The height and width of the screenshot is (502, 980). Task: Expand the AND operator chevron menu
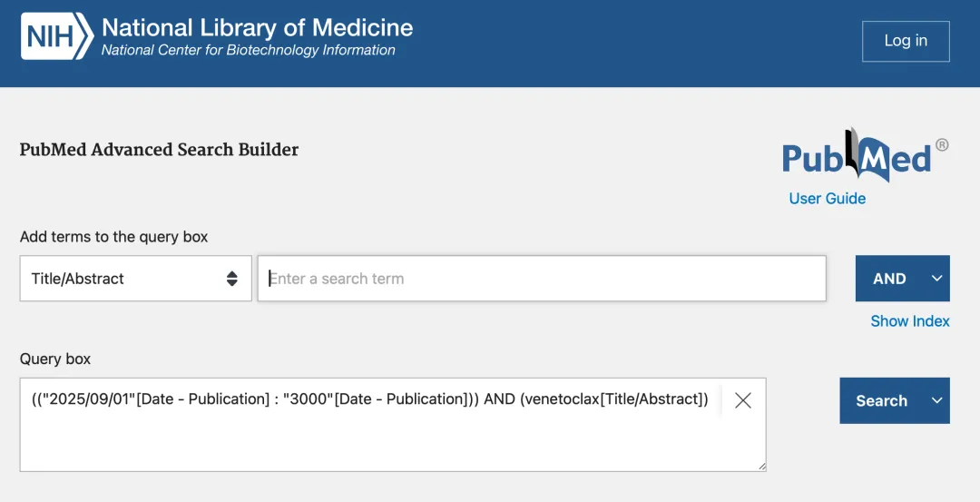(x=936, y=279)
